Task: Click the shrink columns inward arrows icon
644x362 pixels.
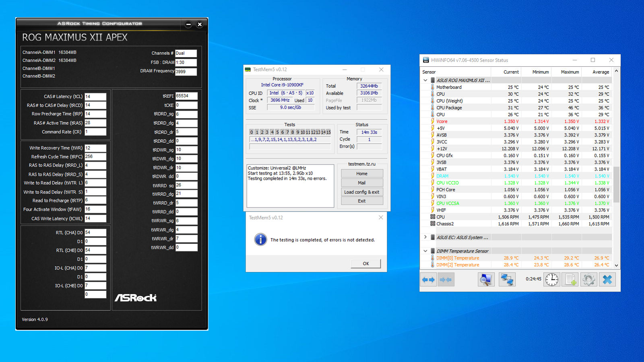Action: point(446,280)
